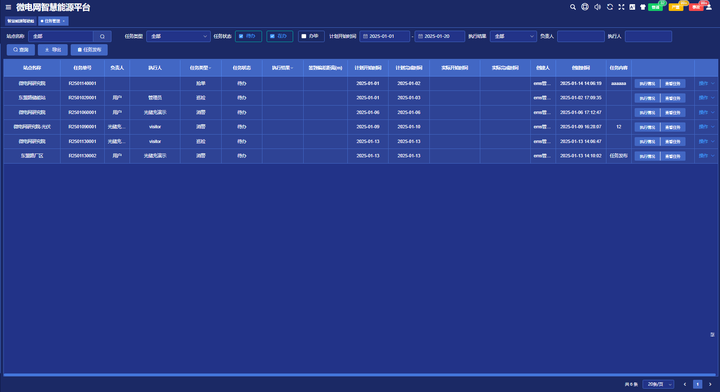Open the user profile icon at top right
Viewport: 720px width, 392px height.
[709, 7]
